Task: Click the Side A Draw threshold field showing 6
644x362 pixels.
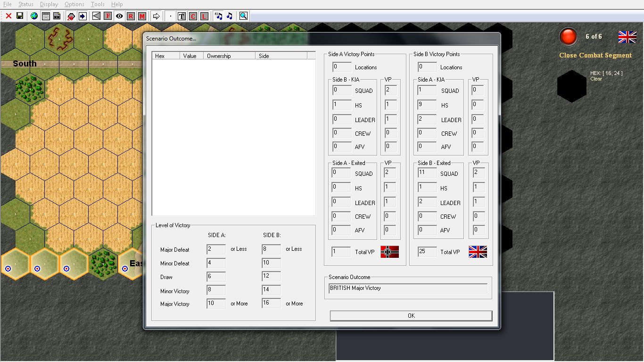Action: tap(216, 277)
